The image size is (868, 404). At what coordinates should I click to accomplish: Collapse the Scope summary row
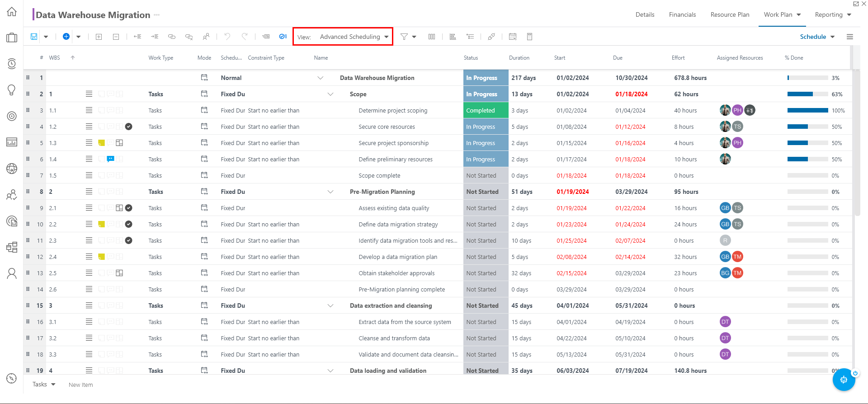click(330, 94)
